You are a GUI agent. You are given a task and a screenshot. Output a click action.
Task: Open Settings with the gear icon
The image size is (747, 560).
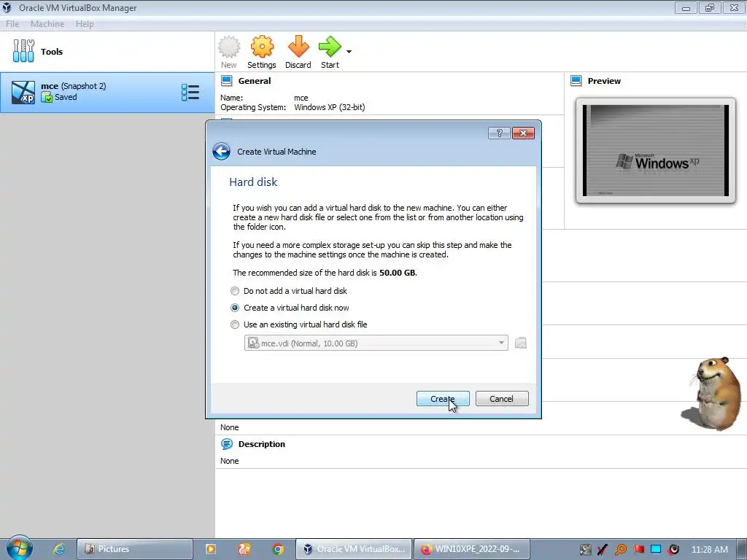click(262, 52)
